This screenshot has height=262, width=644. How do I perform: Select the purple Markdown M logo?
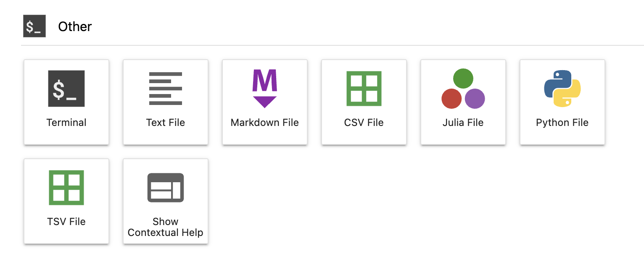click(264, 88)
